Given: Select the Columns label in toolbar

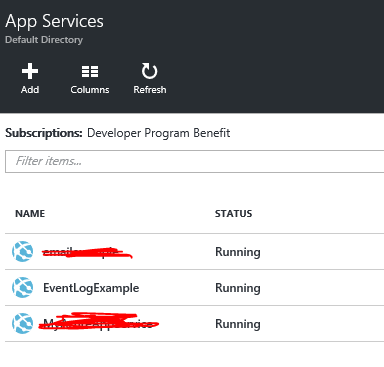Looking at the screenshot, I should point(90,90).
